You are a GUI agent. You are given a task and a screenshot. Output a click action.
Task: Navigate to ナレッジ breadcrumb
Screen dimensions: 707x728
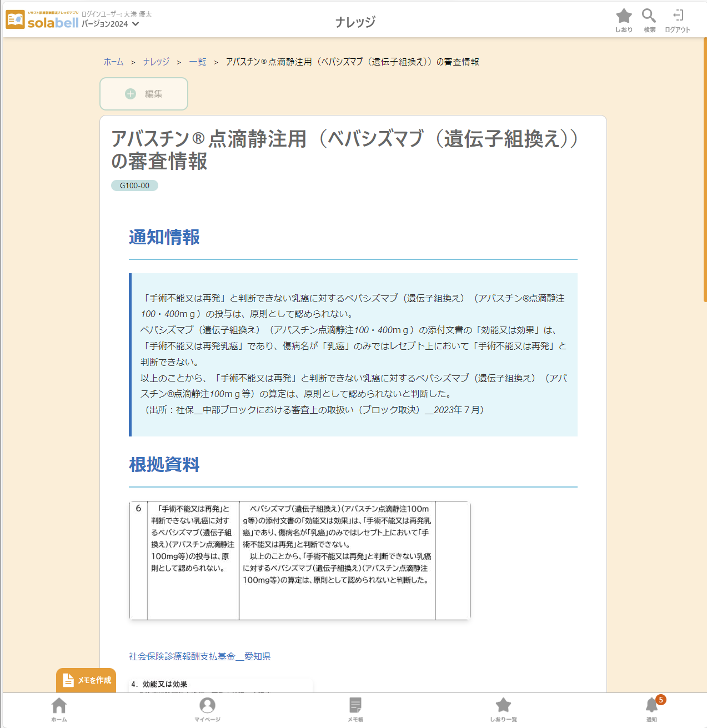pyautogui.click(x=156, y=62)
